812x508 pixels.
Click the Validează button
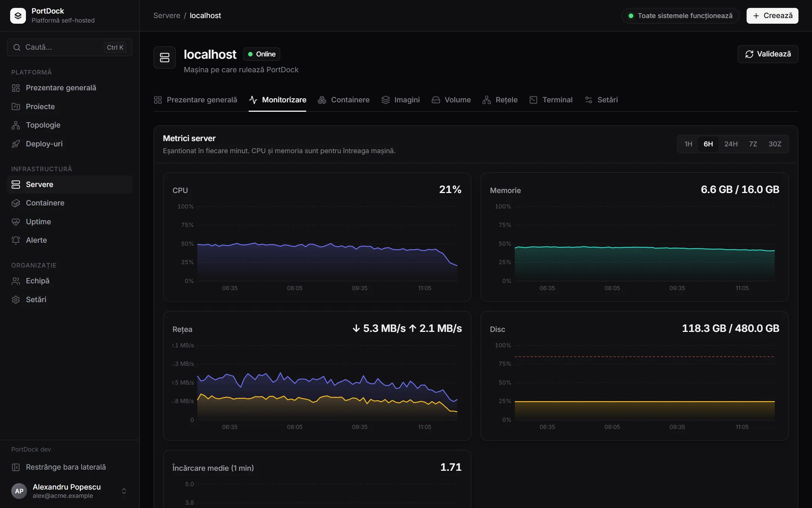coord(768,54)
